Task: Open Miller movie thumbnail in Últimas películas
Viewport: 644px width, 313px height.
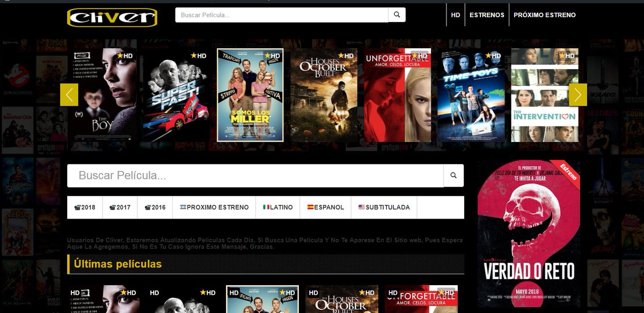Action: click(x=262, y=299)
